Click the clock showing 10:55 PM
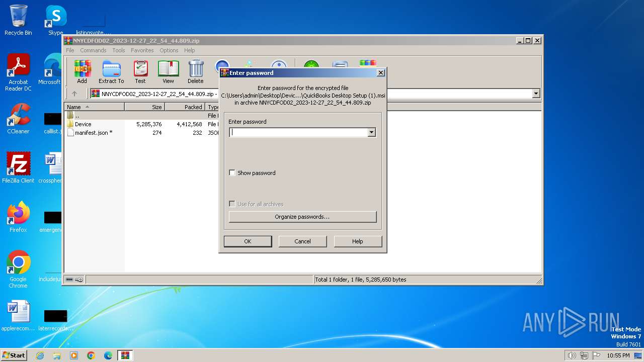The width and height of the screenshot is (644, 362). 618,355
